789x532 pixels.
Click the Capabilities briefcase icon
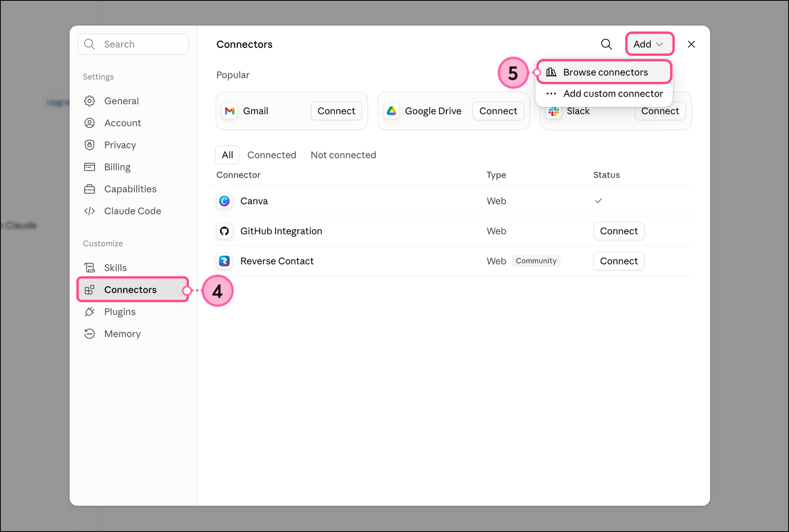(89, 189)
